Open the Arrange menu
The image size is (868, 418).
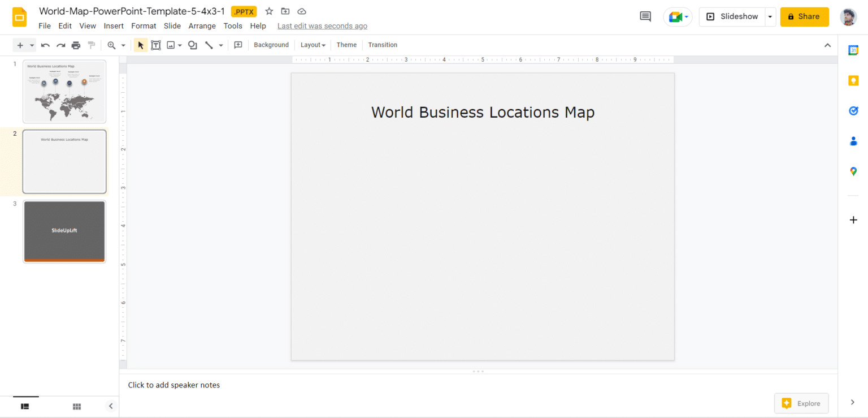coord(202,25)
